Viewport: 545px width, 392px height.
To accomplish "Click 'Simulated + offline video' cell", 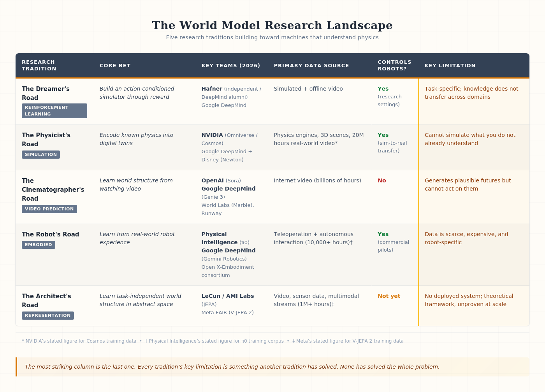I will tap(308, 89).
